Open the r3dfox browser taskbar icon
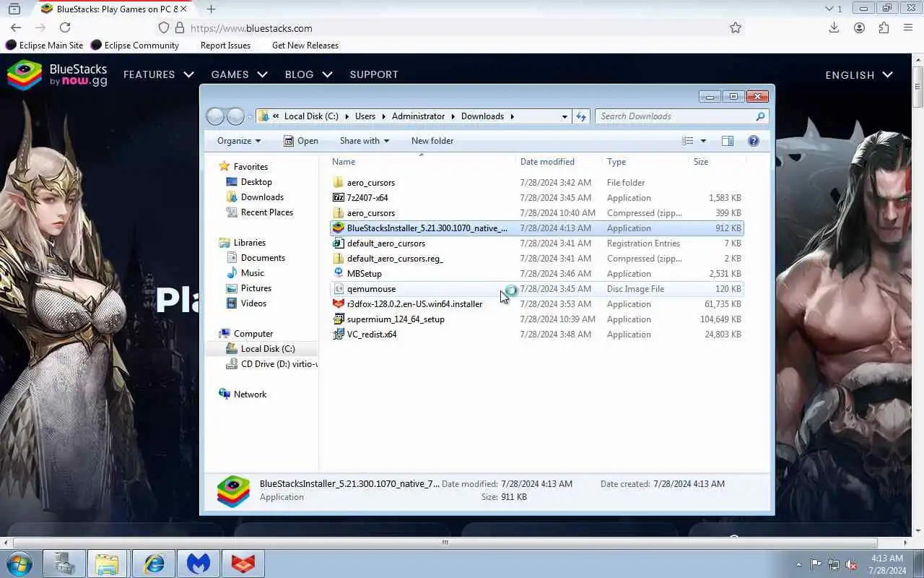 [x=244, y=564]
